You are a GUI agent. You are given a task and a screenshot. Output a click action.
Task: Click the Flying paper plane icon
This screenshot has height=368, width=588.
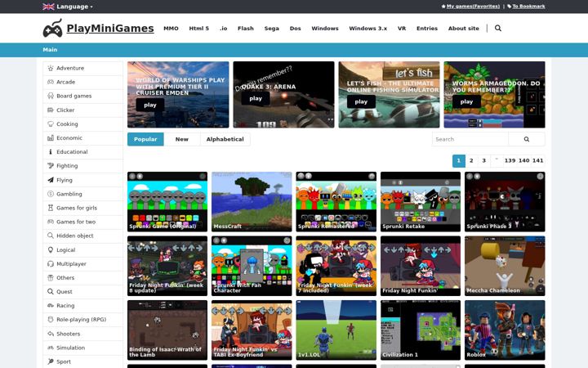pos(51,180)
